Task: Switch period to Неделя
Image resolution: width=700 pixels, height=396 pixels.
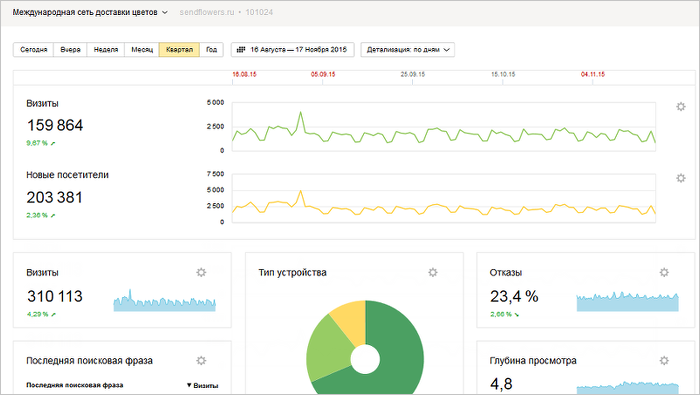Action: coord(106,50)
